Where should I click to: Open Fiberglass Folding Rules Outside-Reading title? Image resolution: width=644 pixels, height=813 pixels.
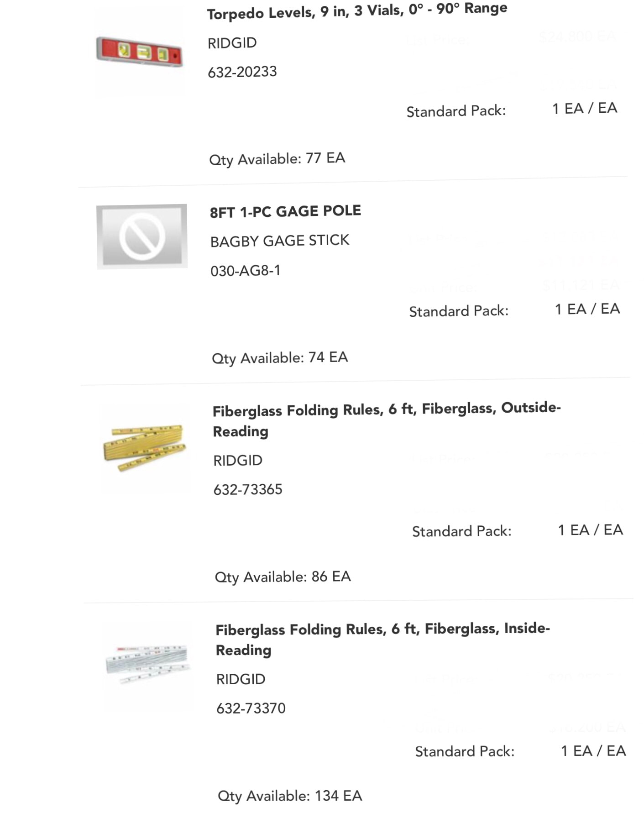pyautogui.click(x=387, y=420)
